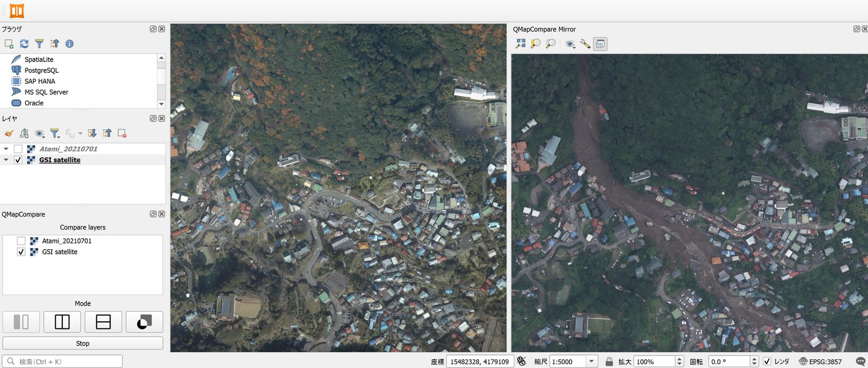Click the coordinate field in status bar

pos(480,361)
